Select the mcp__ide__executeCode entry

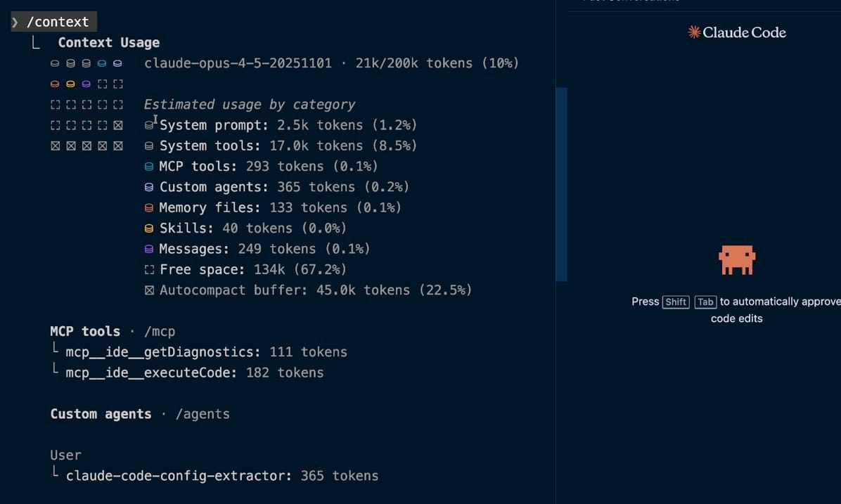pyautogui.click(x=194, y=373)
